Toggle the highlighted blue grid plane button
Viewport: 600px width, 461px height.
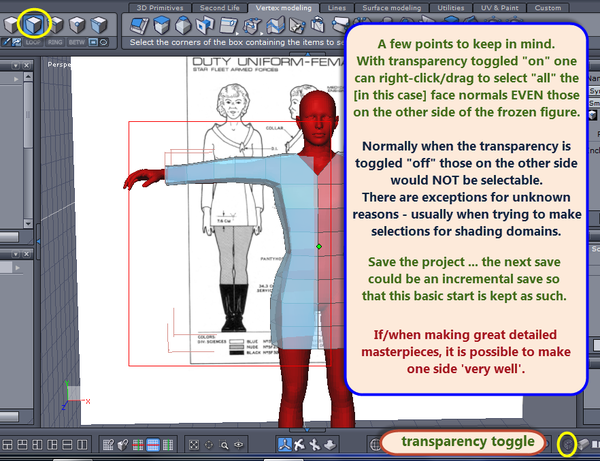(x=153, y=445)
